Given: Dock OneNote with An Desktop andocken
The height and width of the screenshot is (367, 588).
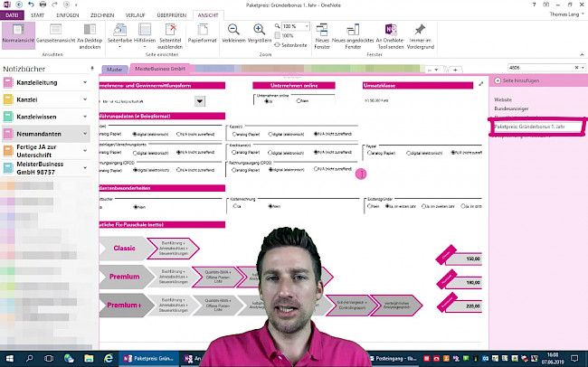Looking at the screenshot, I should tap(89, 34).
